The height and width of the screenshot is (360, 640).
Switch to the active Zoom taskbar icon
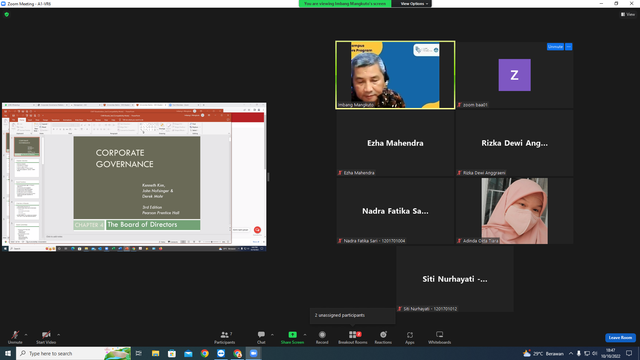(x=253, y=353)
